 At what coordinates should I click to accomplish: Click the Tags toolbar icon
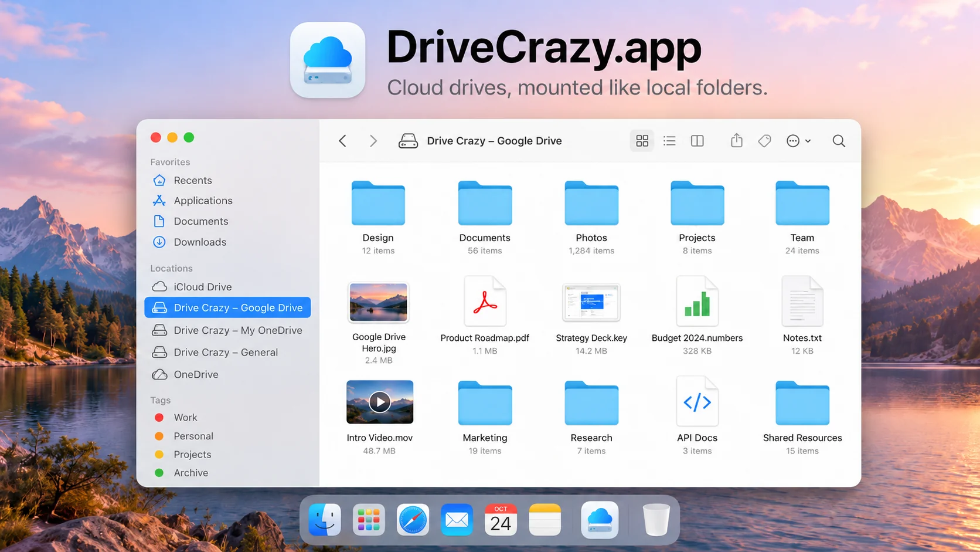tap(764, 141)
